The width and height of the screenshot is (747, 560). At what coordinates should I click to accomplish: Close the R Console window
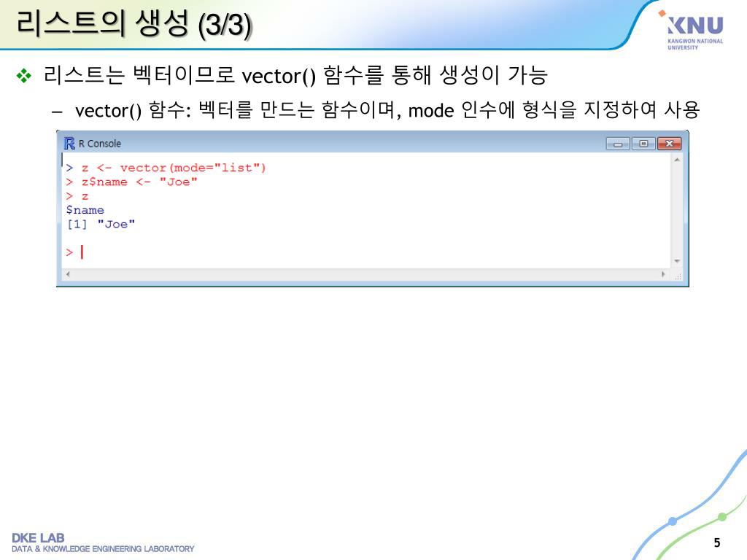pyautogui.click(x=669, y=144)
